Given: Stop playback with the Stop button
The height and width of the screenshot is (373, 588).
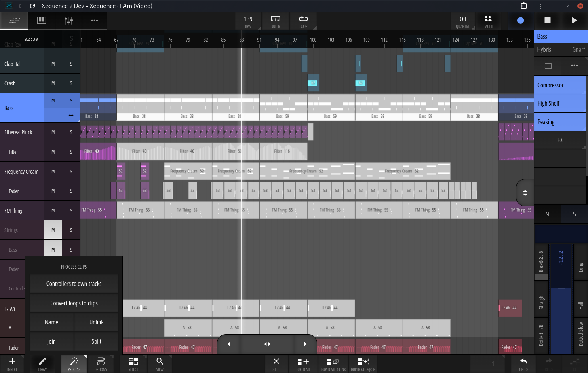Looking at the screenshot, I should click(x=548, y=21).
